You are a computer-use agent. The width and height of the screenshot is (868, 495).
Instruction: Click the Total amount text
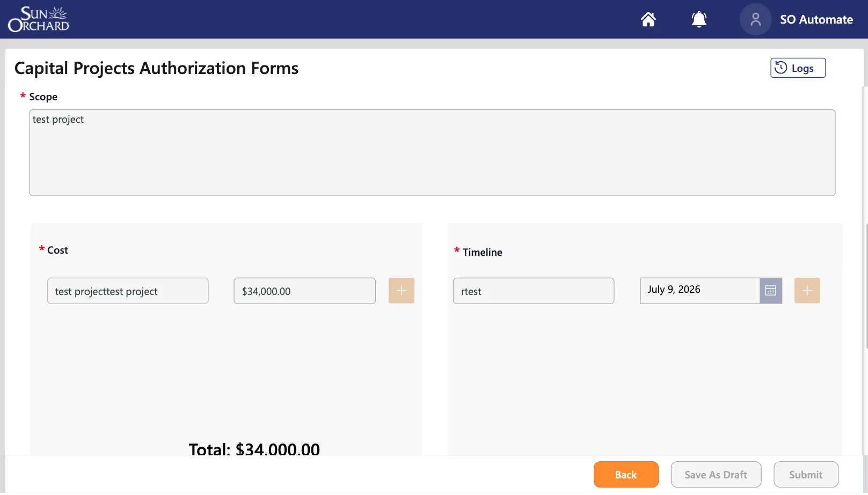254,449
